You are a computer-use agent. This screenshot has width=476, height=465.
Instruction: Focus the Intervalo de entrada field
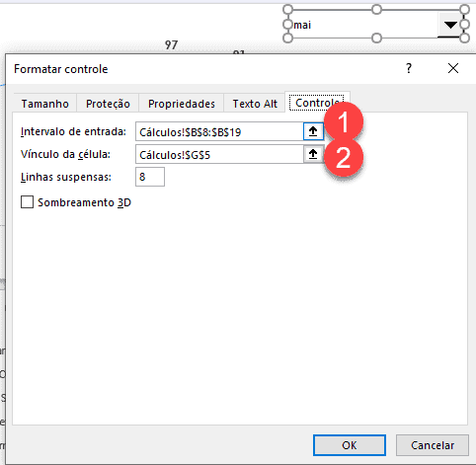tap(219, 131)
